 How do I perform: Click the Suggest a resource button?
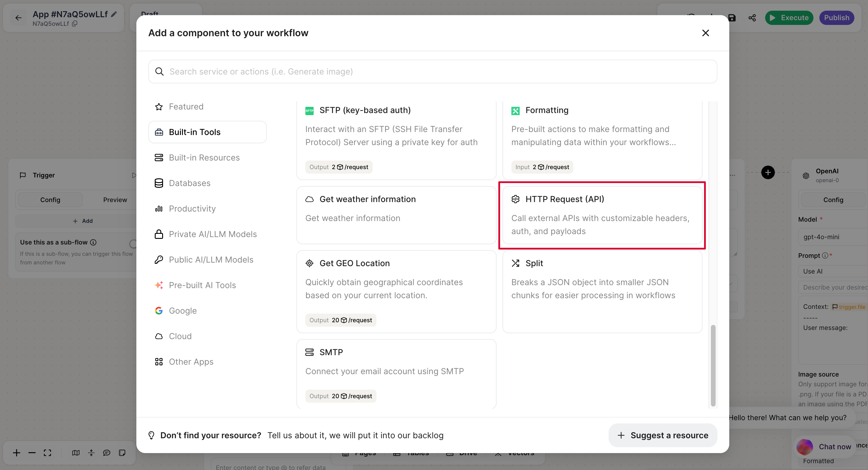[663, 435]
